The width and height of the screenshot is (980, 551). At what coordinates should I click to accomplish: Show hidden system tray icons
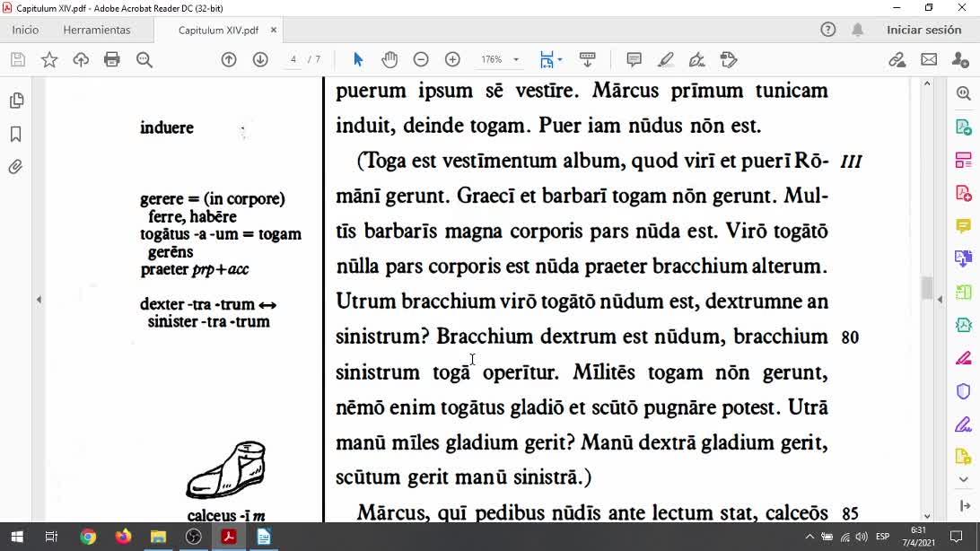tap(809, 537)
